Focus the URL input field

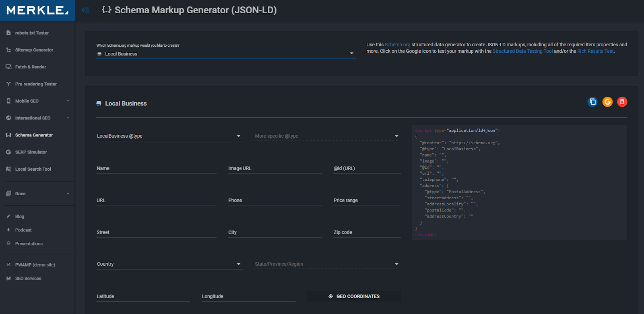click(156, 200)
